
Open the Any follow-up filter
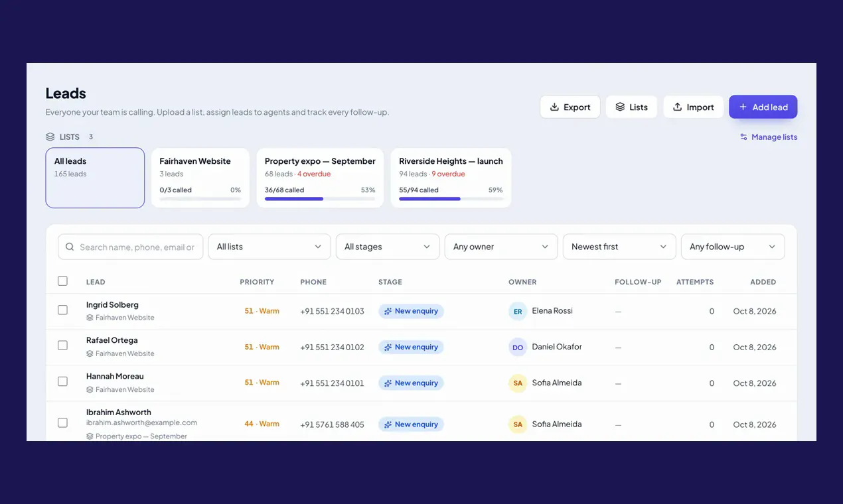(733, 247)
